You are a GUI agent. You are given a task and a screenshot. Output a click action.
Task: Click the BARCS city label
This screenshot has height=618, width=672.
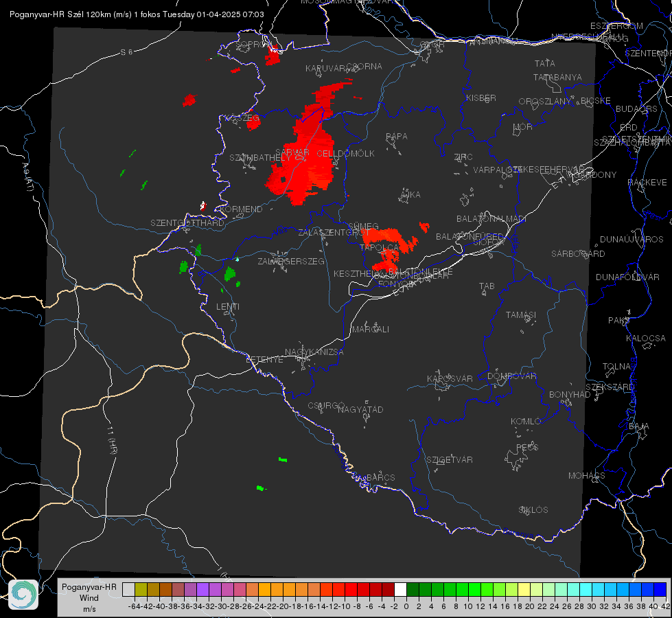(380, 477)
